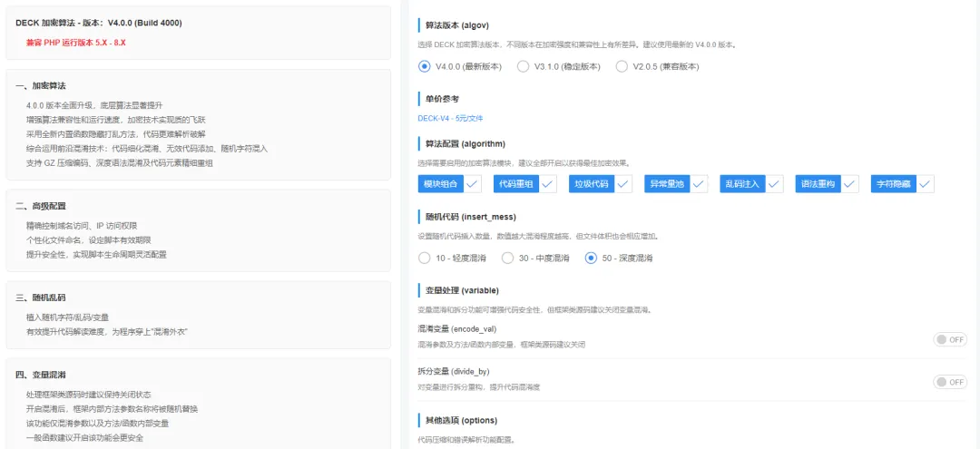
Task: Click the 其他选项 (options) section heading
Action: point(461,420)
